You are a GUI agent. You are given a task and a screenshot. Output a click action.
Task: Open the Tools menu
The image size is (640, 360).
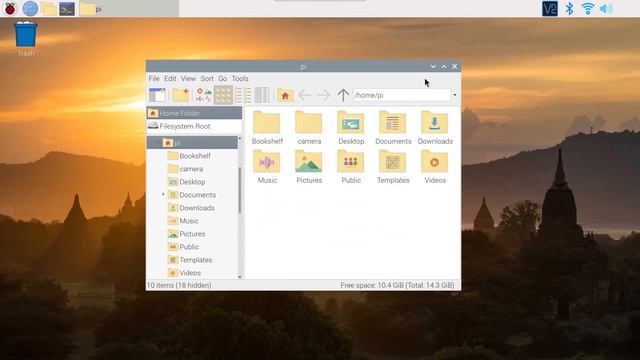click(x=240, y=78)
